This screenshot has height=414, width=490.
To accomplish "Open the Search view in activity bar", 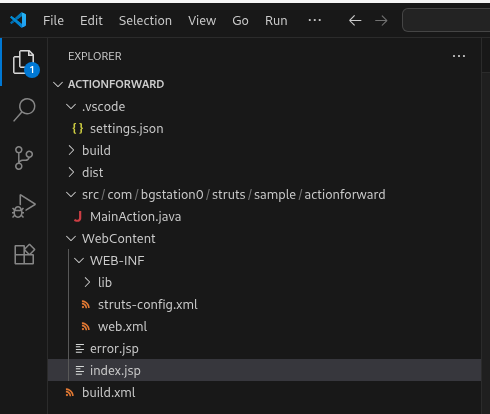I will pyautogui.click(x=24, y=110).
